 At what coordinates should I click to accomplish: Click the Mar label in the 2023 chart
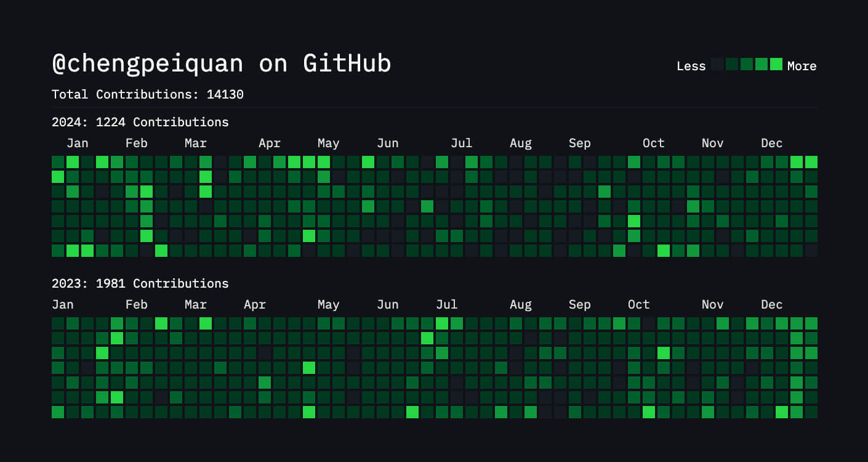[196, 304]
